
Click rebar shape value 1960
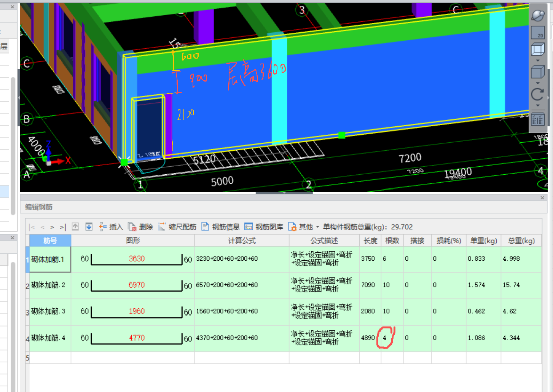pos(137,311)
